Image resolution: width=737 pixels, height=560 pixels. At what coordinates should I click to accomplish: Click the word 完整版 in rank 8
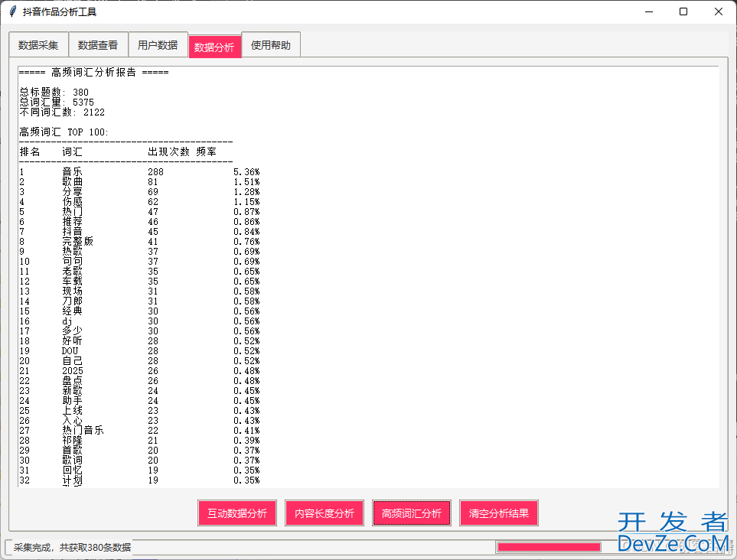77,242
